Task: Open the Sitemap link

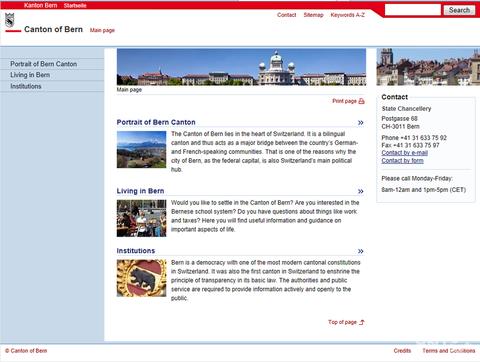Action: (x=313, y=15)
